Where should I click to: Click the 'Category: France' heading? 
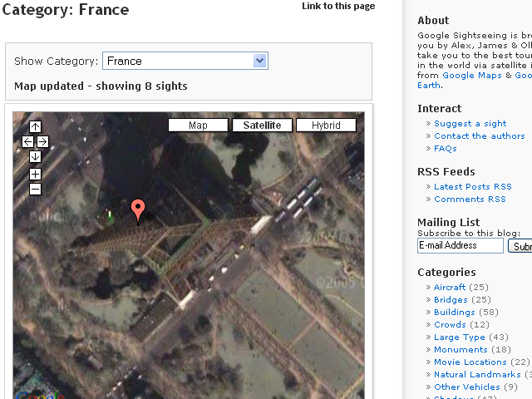pos(66,9)
